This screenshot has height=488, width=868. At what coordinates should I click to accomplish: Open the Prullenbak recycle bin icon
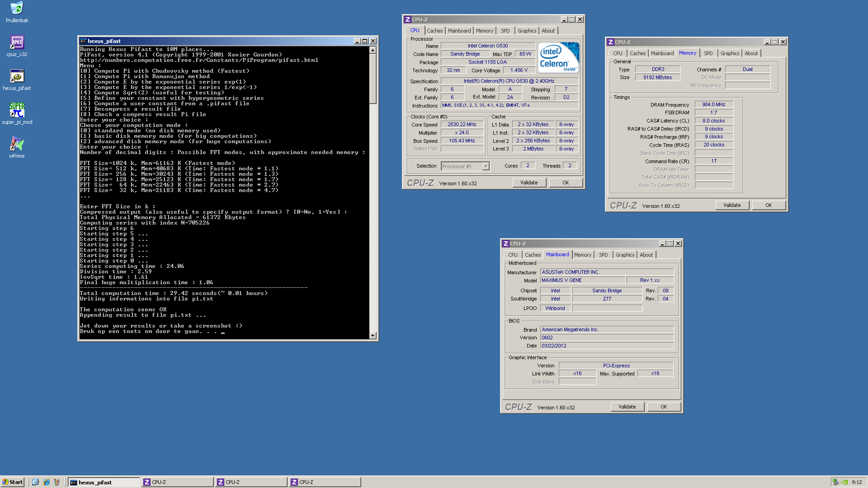(17, 12)
